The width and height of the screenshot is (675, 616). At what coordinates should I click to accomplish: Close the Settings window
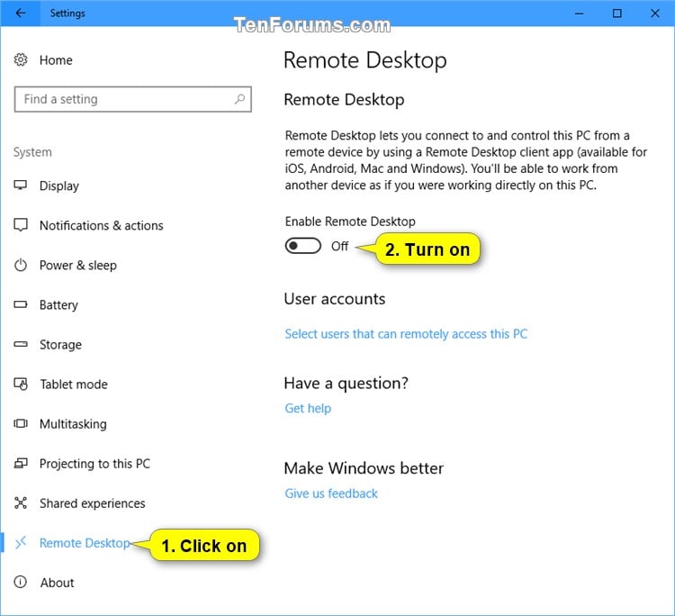(x=655, y=14)
